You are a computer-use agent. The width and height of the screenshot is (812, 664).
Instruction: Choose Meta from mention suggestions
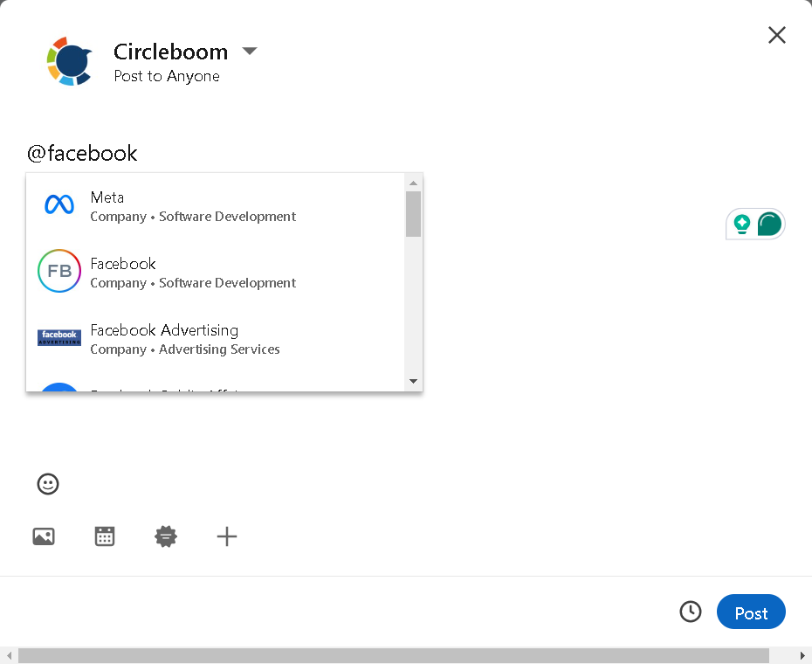(x=215, y=206)
